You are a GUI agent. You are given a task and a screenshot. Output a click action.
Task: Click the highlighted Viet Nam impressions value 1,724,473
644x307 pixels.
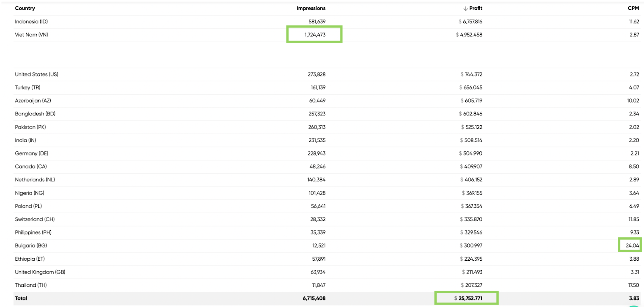[314, 34]
